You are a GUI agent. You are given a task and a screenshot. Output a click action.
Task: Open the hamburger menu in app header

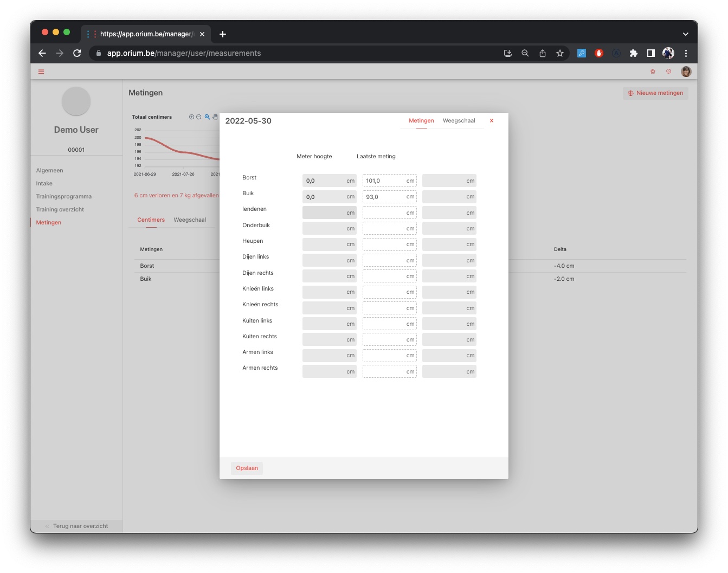(x=41, y=72)
